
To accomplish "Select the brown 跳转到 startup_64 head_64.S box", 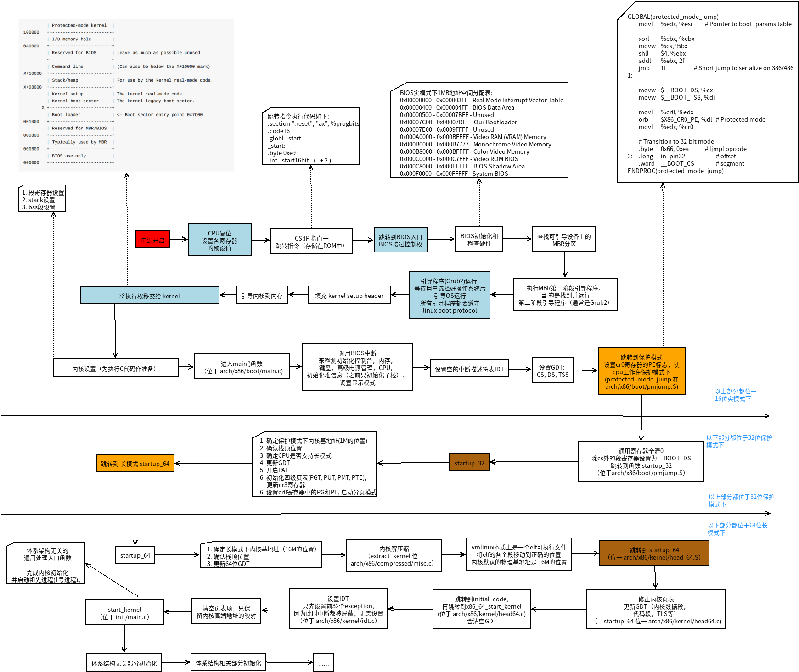I will [x=654, y=553].
